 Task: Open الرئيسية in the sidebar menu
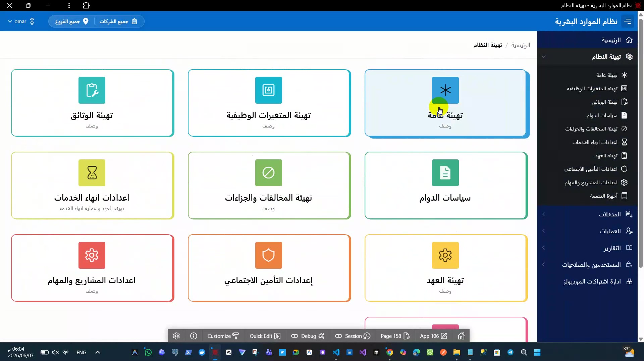tap(587, 40)
